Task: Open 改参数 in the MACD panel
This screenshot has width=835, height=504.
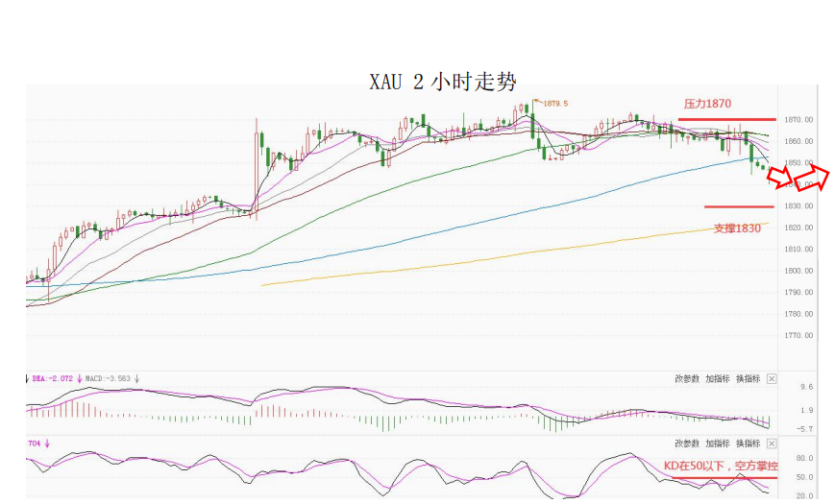Action: click(x=687, y=379)
